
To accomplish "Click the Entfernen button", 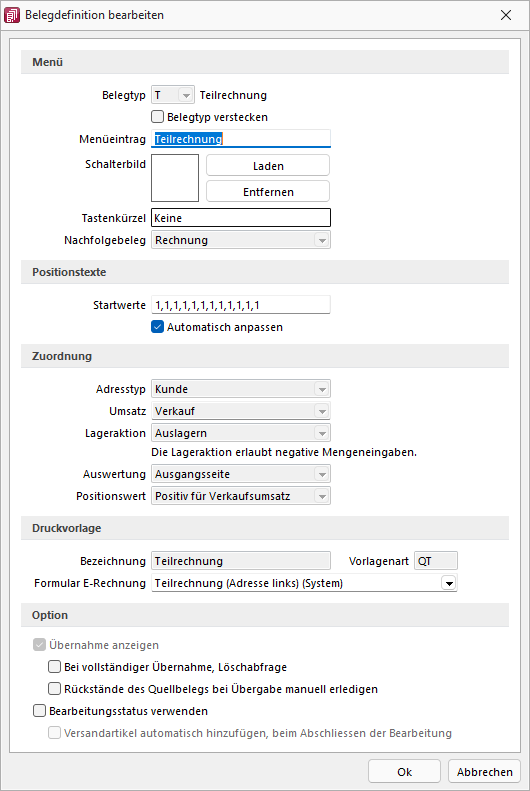I will 268,192.
